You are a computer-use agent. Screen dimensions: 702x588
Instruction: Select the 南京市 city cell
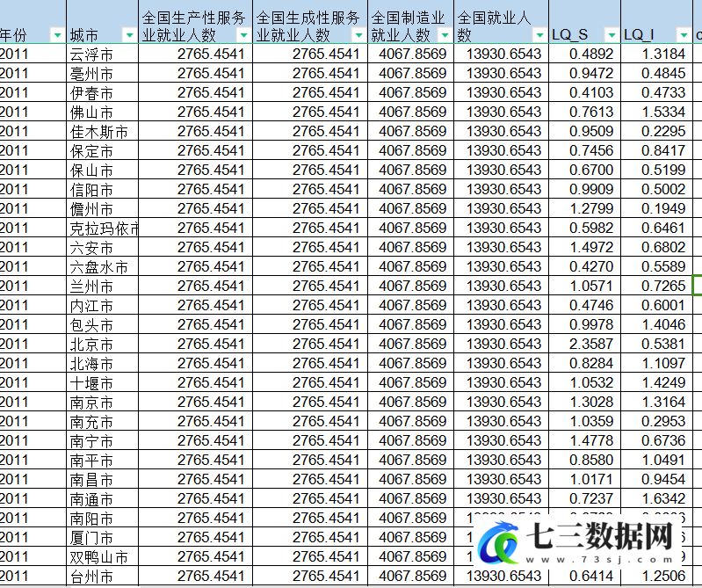(102, 403)
